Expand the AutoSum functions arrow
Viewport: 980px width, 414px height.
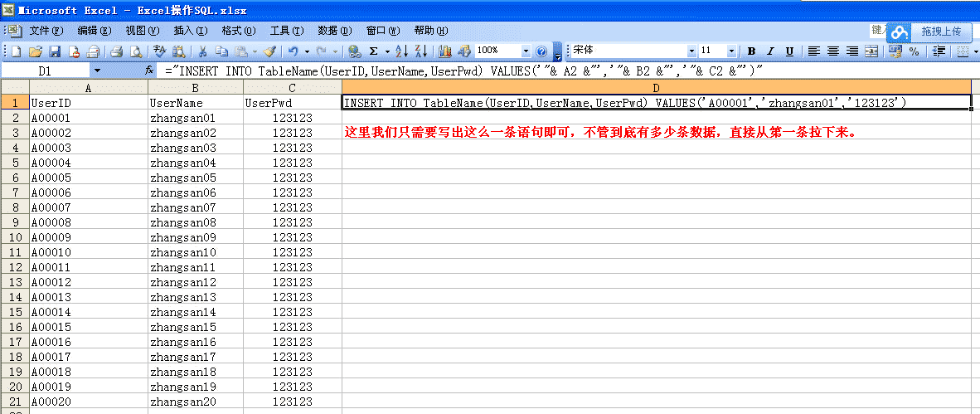coord(387,51)
